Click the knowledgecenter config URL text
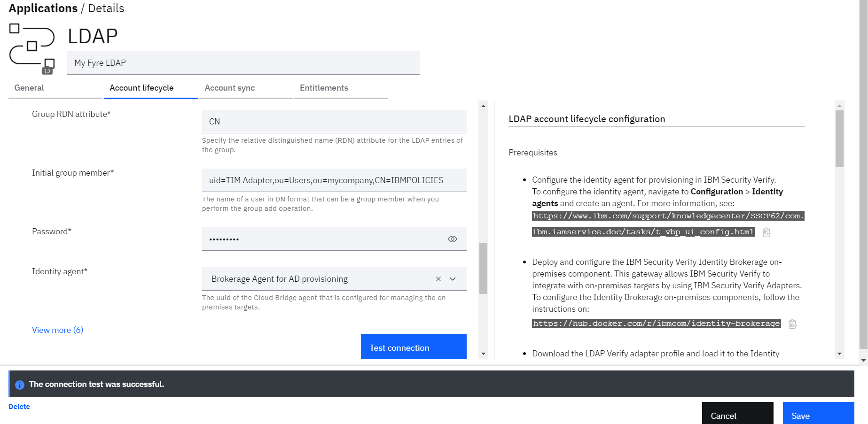868x424 pixels. point(668,224)
